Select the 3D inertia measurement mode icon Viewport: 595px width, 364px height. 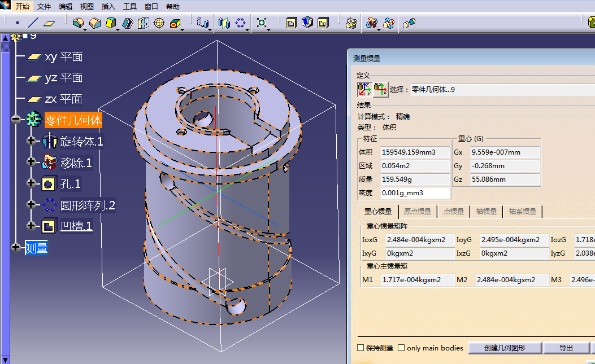(364, 89)
